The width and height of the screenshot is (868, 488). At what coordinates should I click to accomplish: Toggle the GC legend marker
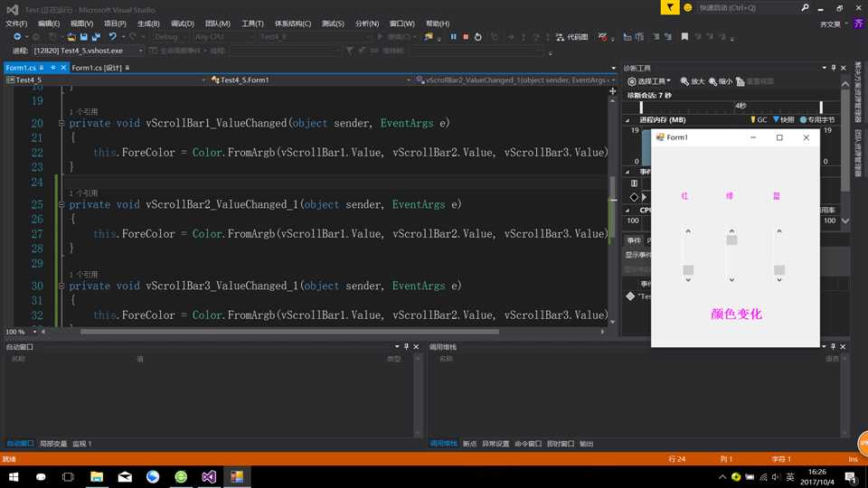(x=759, y=119)
